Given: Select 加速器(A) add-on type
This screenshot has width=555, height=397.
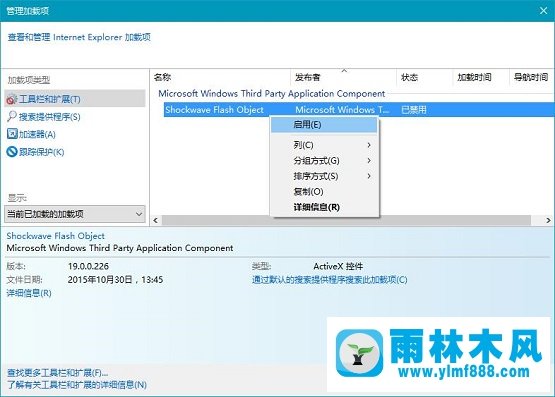Looking at the screenshot, I should coord(37,134).
